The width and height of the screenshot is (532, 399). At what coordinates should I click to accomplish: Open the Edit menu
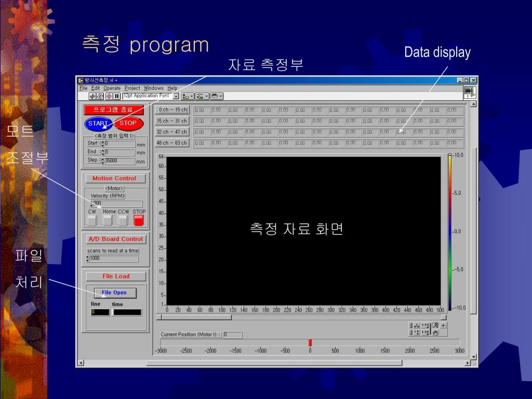pos(96,88)
